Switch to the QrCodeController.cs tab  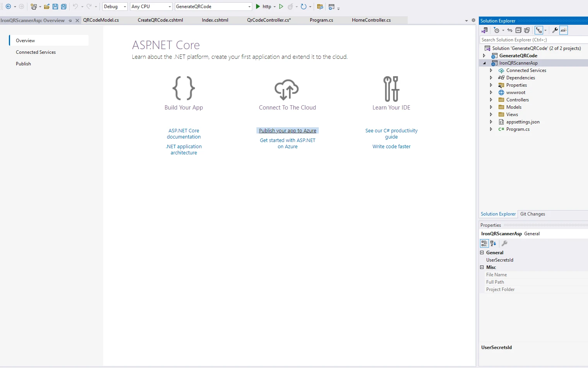(x=269, y=20)
